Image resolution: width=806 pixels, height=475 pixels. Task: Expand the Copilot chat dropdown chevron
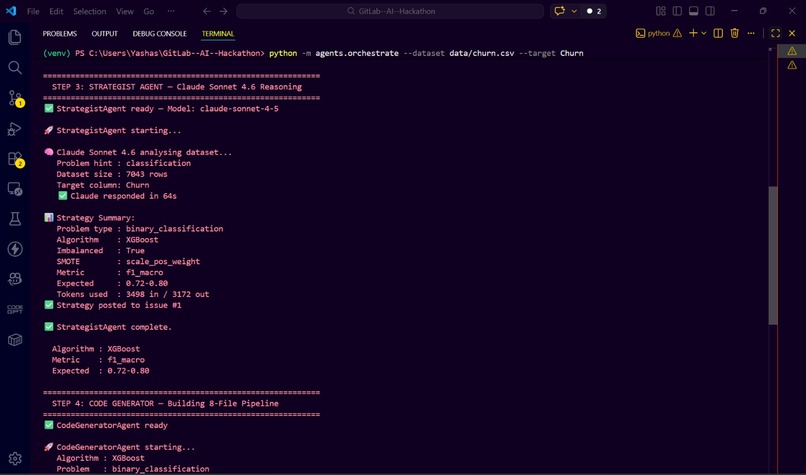pyautogui.click(x=574, y=11)
